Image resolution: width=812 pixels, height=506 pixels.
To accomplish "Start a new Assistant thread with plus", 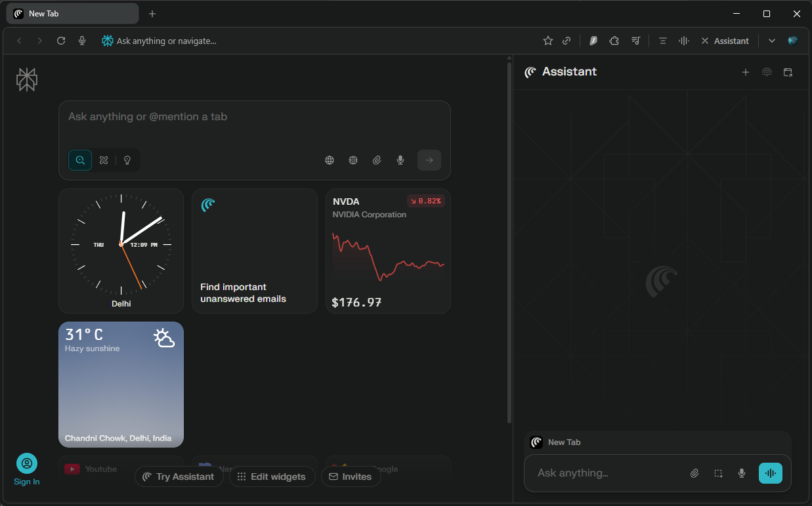I will tap(746, 72).
